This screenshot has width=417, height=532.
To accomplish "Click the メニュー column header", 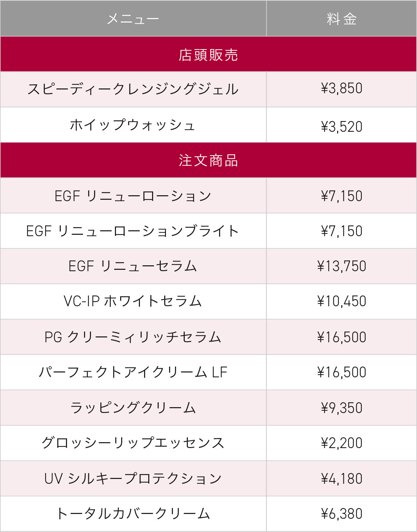I will pyautogui.click(x=133, y=19).
